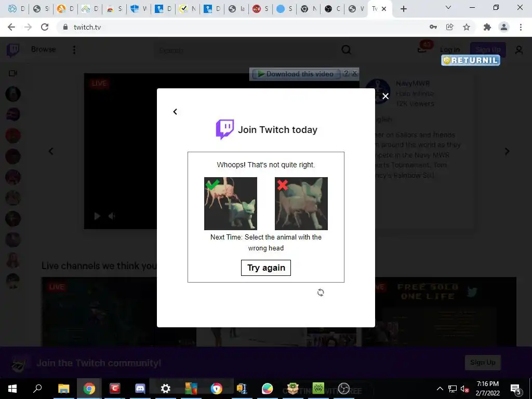Viewport: 532px width, 399px height.
Task: Close the Join Twitch modal
Action: pyautogui.click(x=385, y=96)
